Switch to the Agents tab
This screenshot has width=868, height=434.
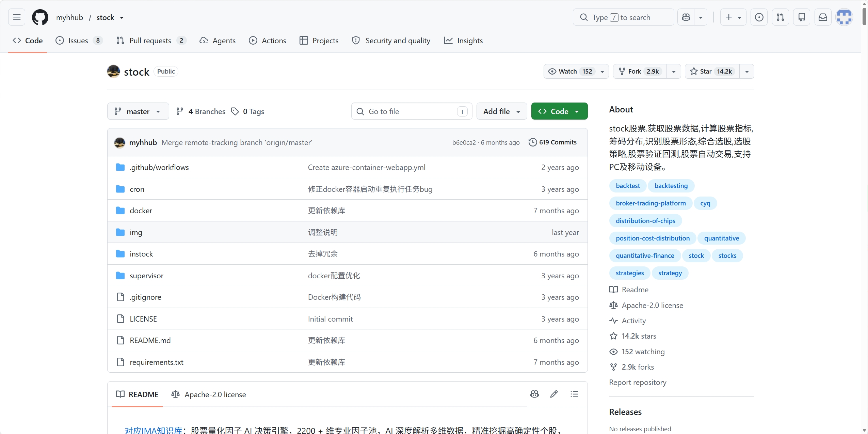coord(218,41)
